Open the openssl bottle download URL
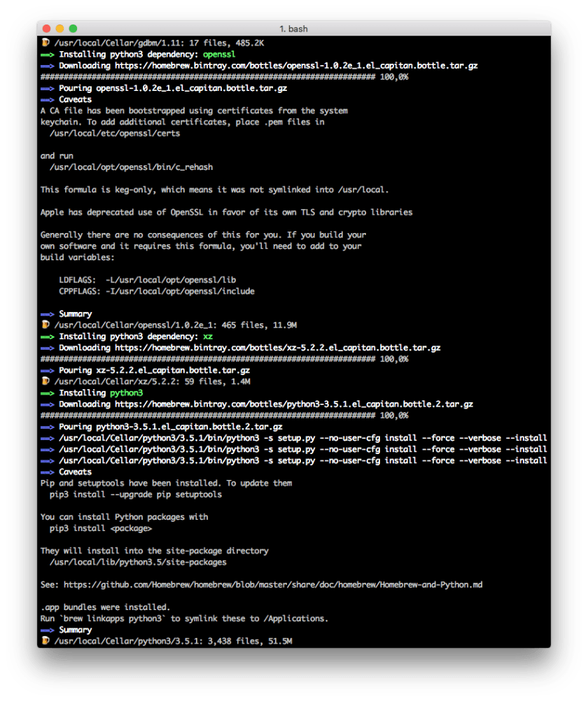 [297, 66]
